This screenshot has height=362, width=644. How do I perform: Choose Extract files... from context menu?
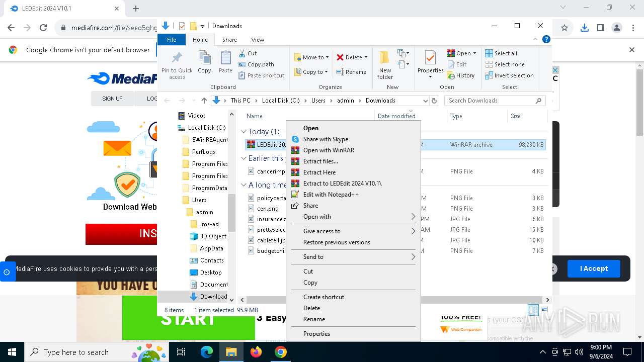[353, 161]
